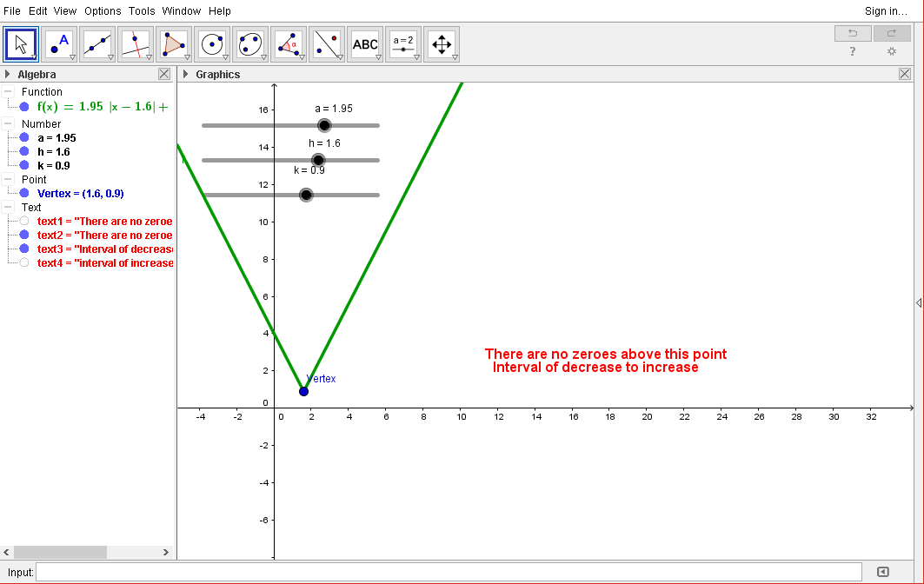
Task: Click the slider k handle
Action: pos(306,195)
